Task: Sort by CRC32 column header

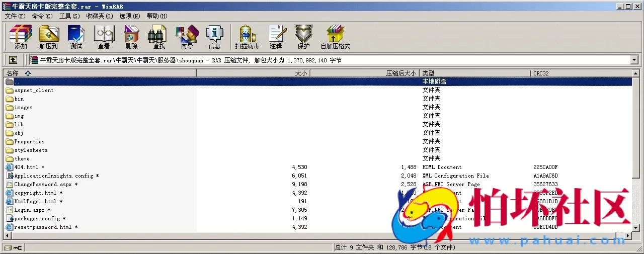Action: [x=582, y=73]
